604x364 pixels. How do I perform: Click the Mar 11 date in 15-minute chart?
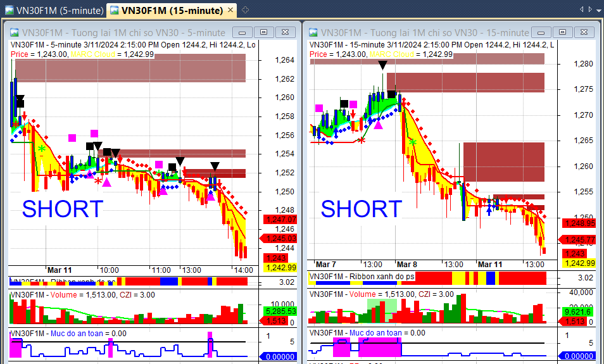[x=490, y=265]
